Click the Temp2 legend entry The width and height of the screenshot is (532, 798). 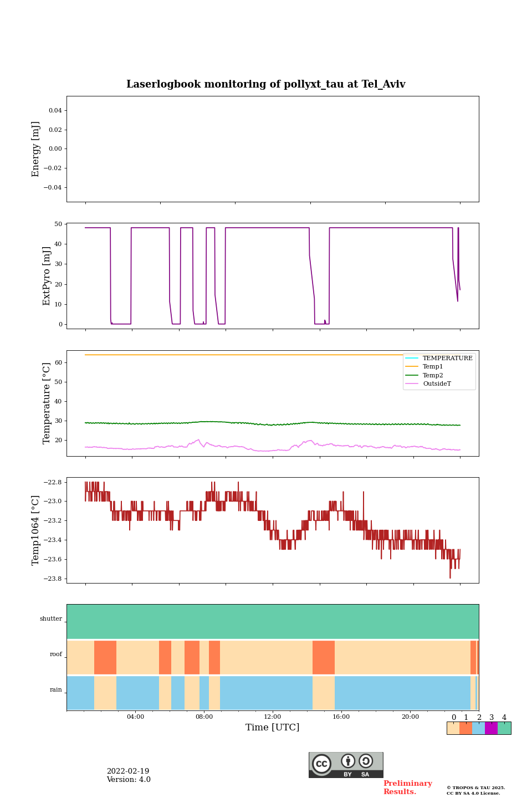tap(424, 375)
